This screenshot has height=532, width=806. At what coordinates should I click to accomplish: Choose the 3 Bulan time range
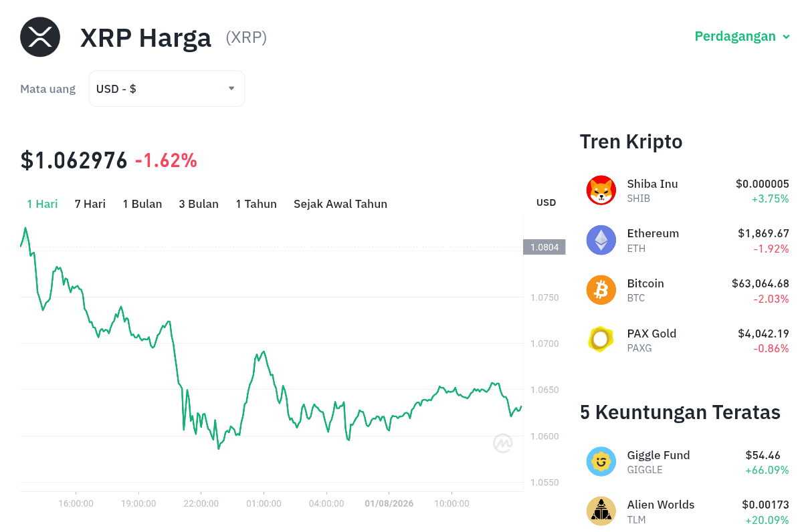[199, 204]
